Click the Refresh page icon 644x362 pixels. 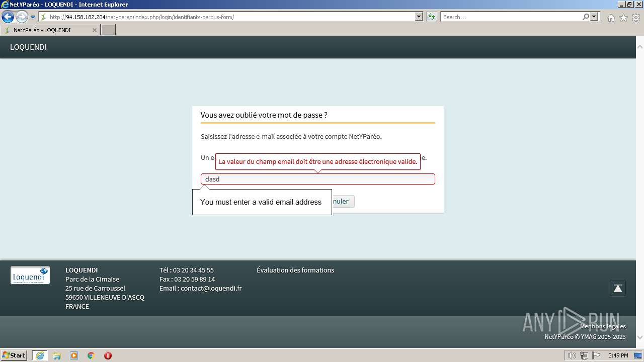coord(432,17)
